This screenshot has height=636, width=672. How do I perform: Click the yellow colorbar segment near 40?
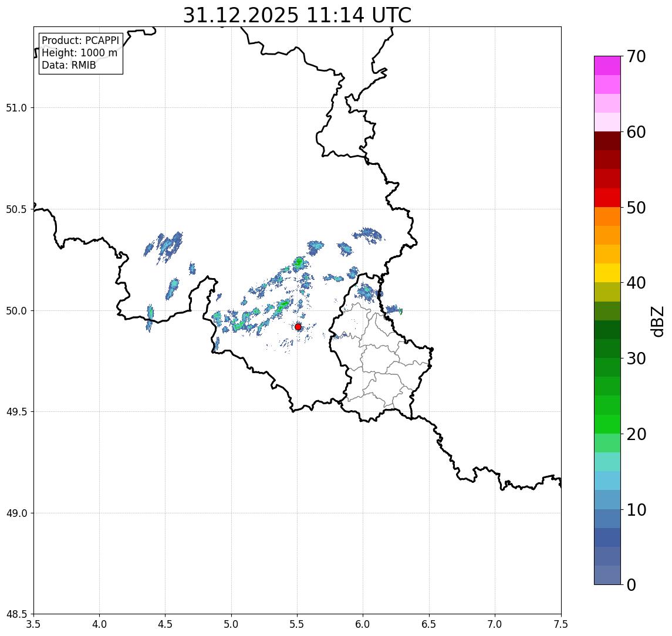607,273
